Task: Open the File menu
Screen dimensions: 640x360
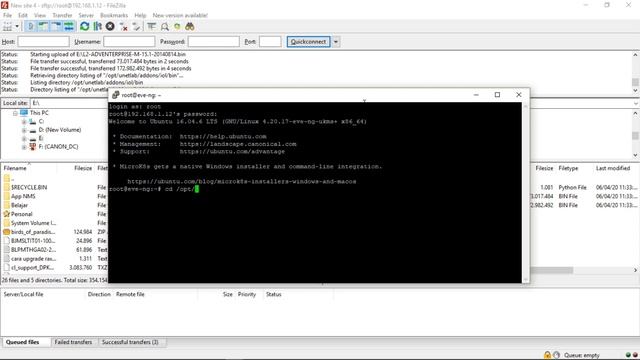Action: click(7, 15)
